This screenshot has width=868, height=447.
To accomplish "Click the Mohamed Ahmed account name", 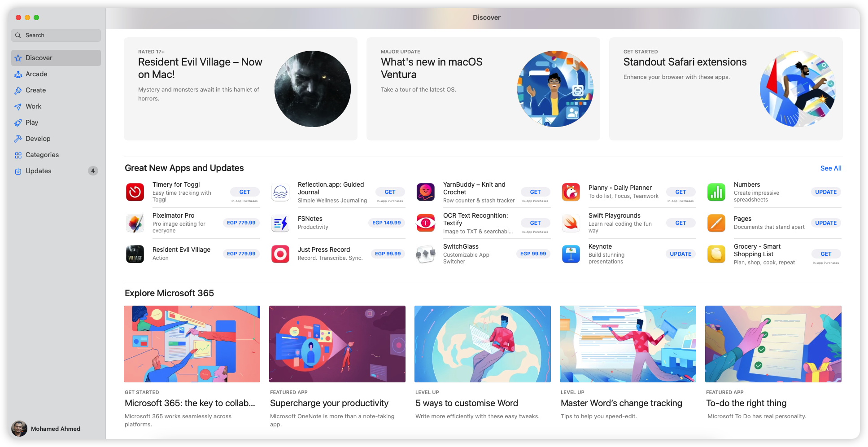I will click(56, 429).
